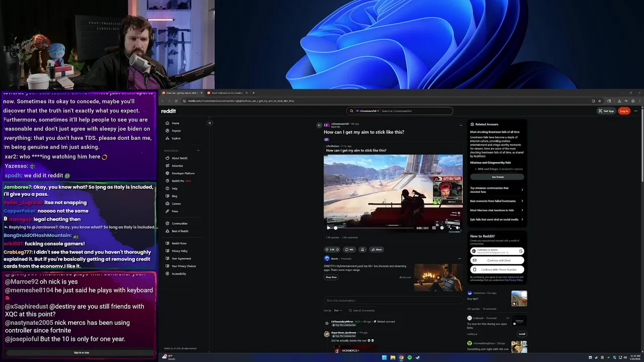Image resolution: width=644 pixels, height=362 pixels.
Task: Expand Most hilarious chat reactions to fails
Action: pos(497,210)
